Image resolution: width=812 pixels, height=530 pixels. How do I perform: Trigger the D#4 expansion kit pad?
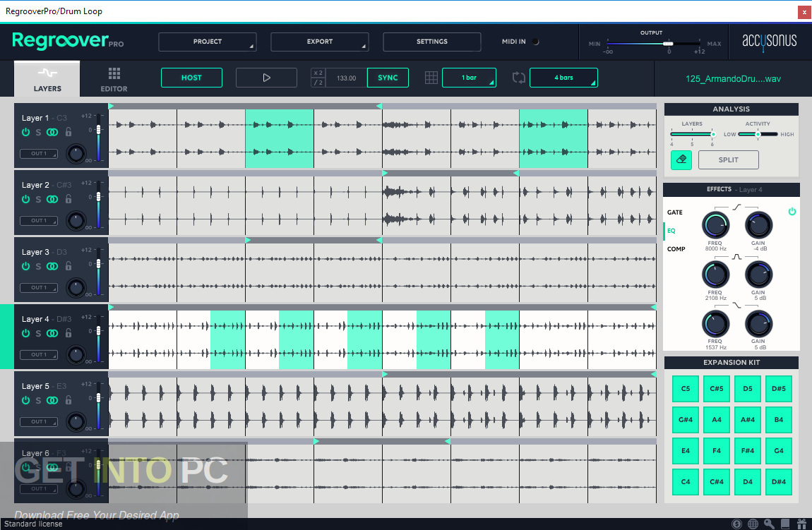coord(779,482)
